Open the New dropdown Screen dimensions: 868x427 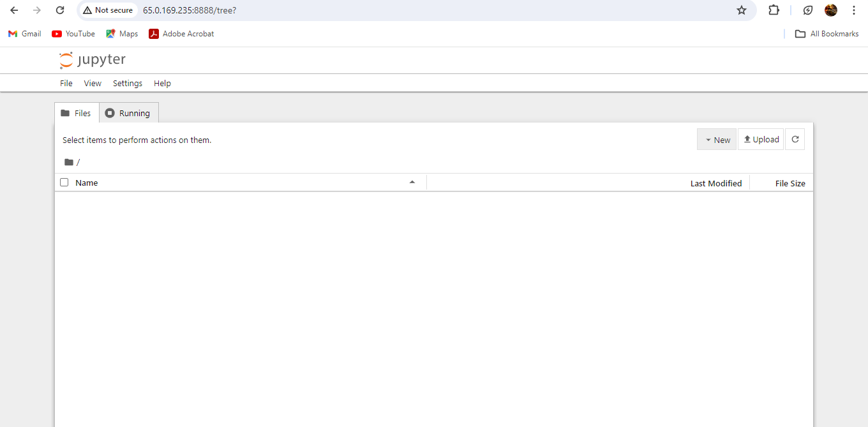point(716,139)
